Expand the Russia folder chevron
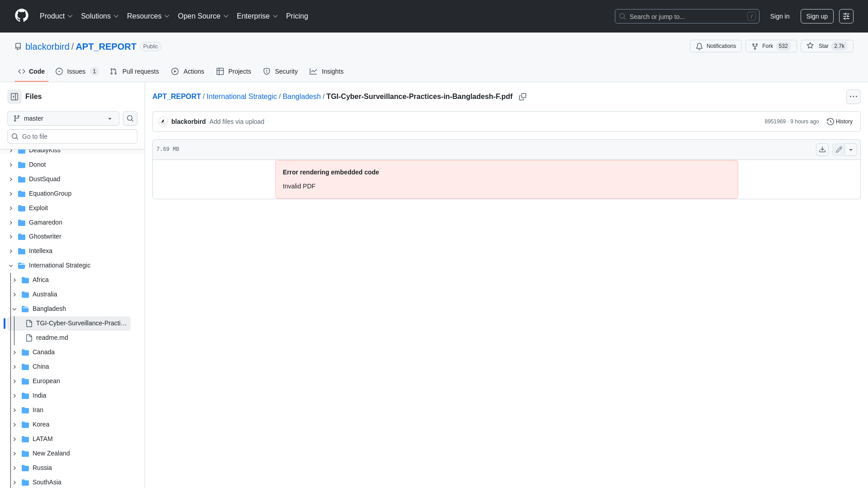Viewport: 868px width, 488px height. (x=14, y=468)
